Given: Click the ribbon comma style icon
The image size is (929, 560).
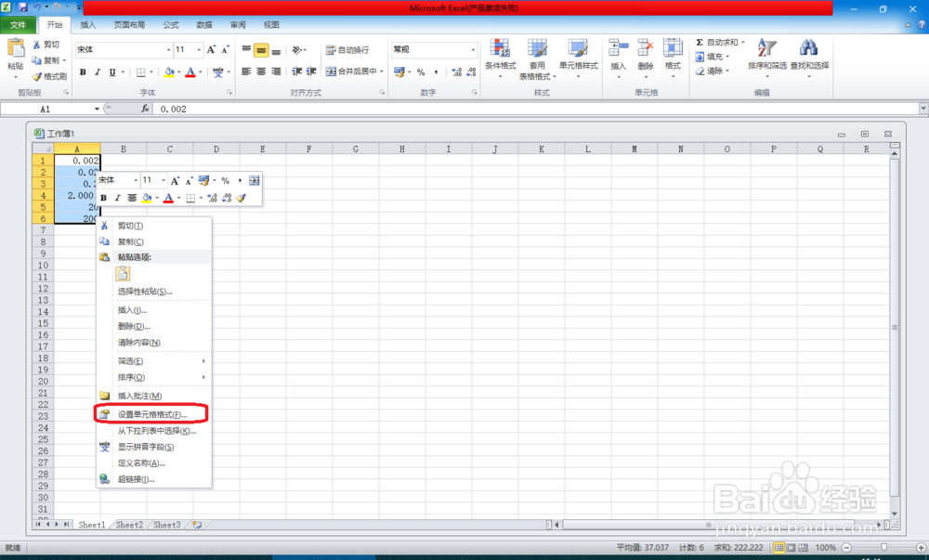Looking at the screenshot, I should click(436, 72).
